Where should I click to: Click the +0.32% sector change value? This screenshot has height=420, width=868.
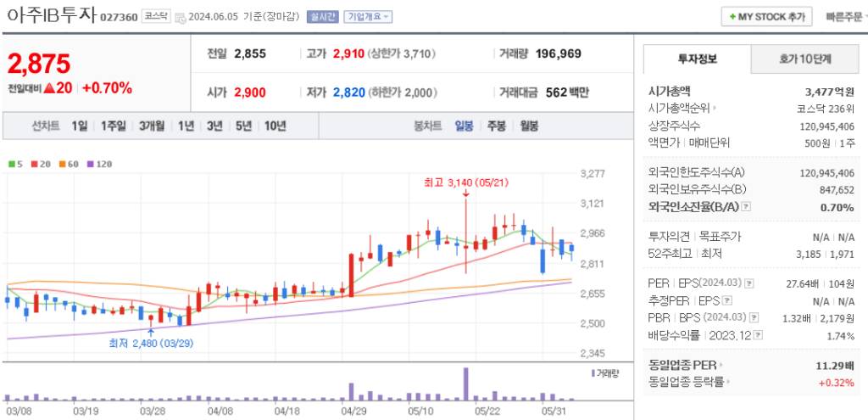pos(836,382)
